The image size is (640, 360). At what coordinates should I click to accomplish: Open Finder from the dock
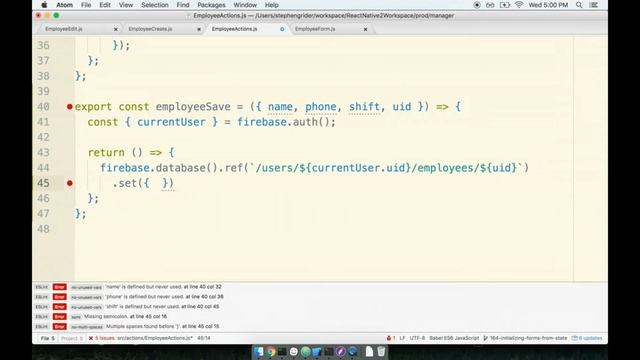(258, 351)
